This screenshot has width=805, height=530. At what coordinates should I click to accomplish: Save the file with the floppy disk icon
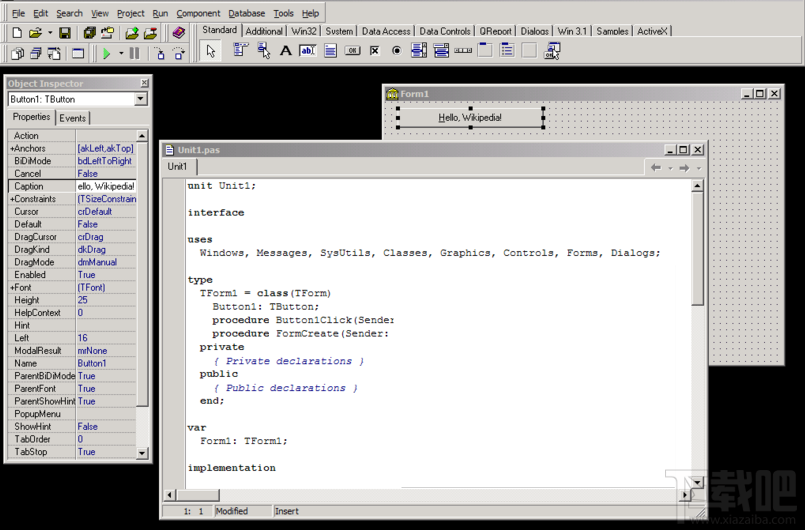[65, 33]
